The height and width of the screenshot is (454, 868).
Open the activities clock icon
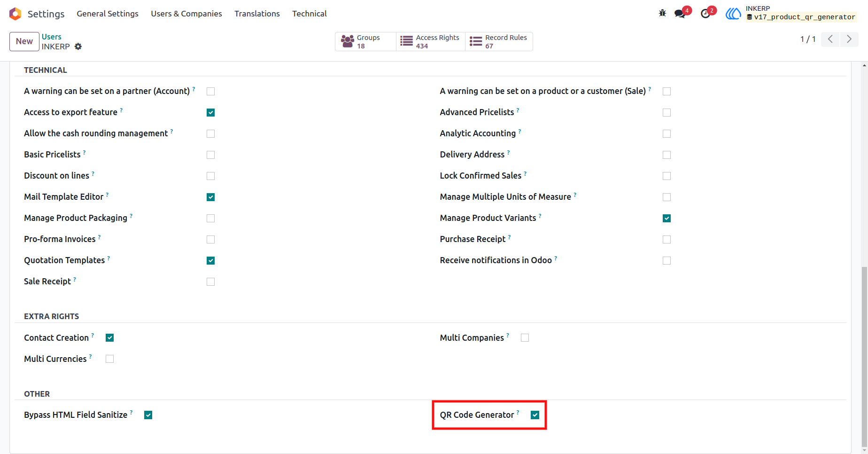click(x=705, y=14)
